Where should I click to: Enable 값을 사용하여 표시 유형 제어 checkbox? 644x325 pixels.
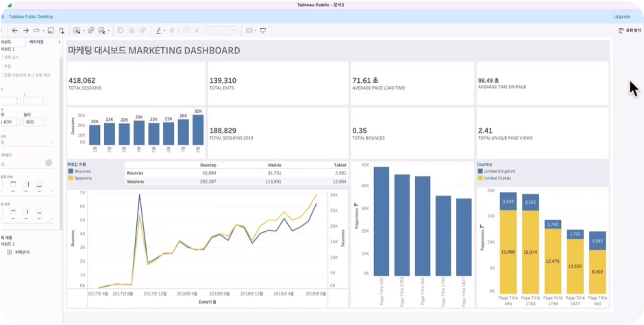point(1,75)
